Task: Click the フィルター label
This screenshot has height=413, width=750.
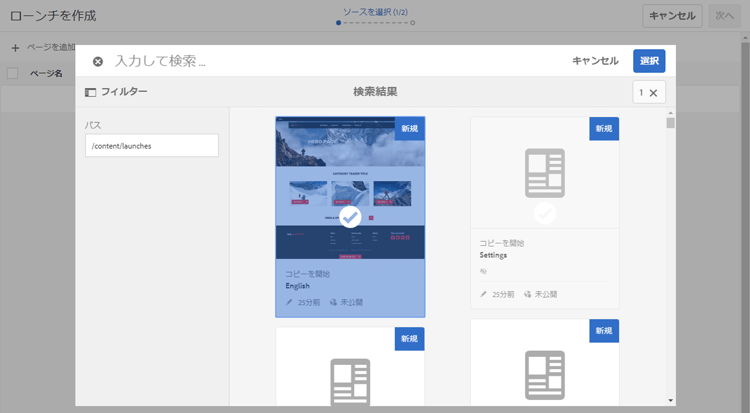Action: click(124, 91)
